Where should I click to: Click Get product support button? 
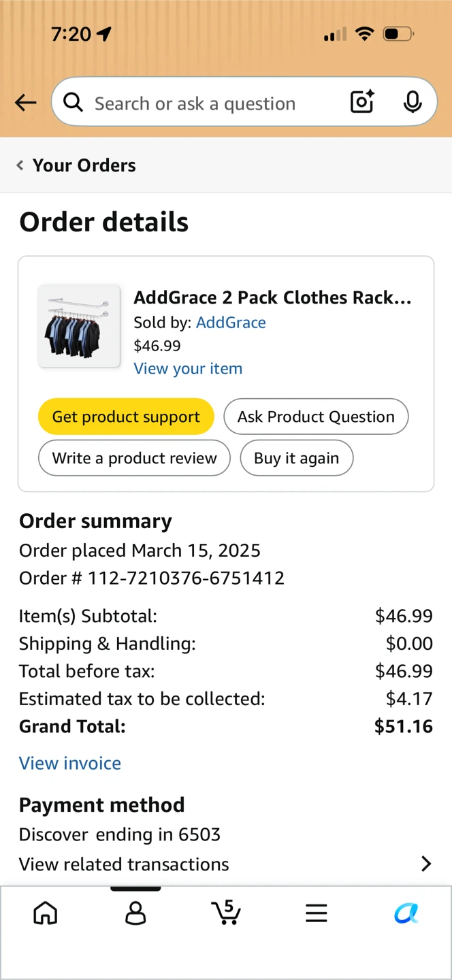126,416
